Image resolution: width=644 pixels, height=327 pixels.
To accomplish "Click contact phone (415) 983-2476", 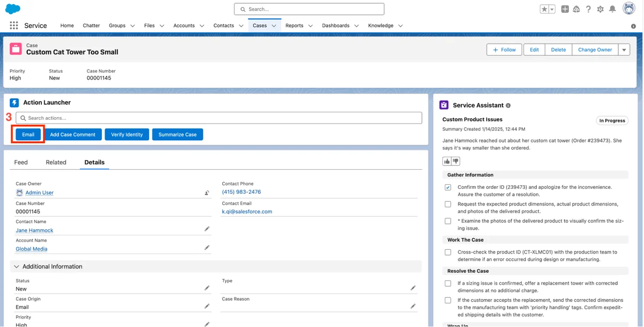I will [x=241, y=192].
